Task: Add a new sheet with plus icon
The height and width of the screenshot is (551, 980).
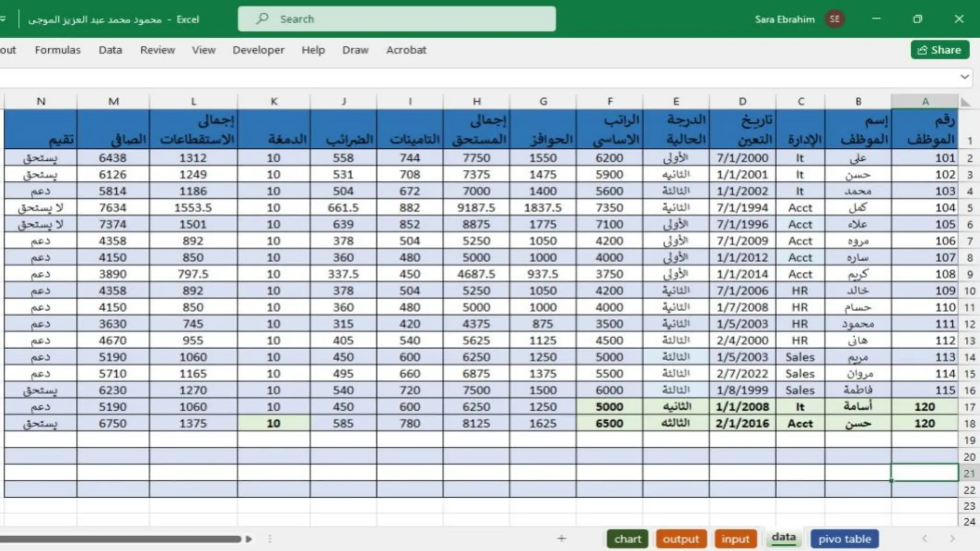Action: point(561,539)
